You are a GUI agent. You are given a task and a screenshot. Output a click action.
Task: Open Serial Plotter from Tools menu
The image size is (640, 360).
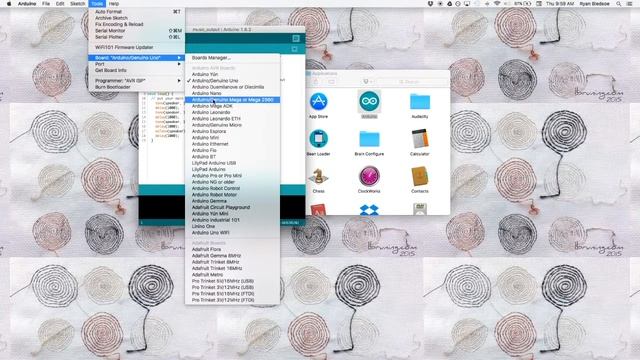137,37
